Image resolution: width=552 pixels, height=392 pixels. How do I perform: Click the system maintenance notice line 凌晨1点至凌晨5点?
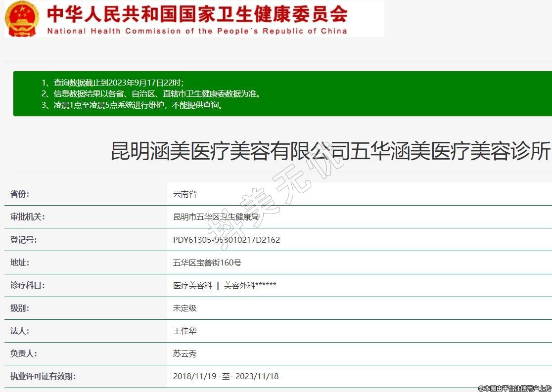coord(132,105)
